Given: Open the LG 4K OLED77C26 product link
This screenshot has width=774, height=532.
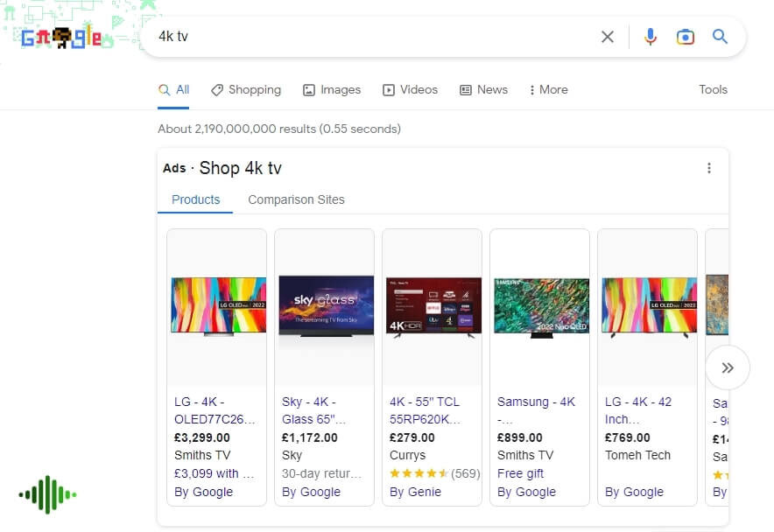Looking at the screenshot, I should coord(215,410).
